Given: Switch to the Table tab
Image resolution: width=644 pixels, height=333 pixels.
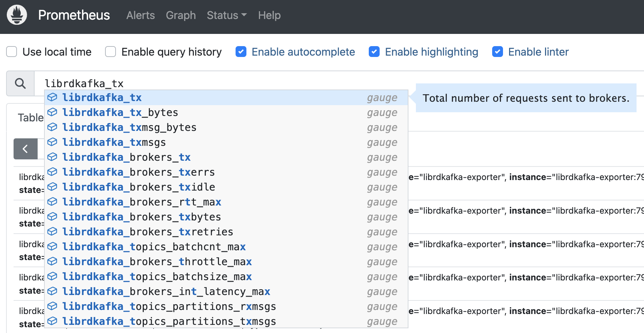Looking at the screenshot, I should (x=31, y=118).
